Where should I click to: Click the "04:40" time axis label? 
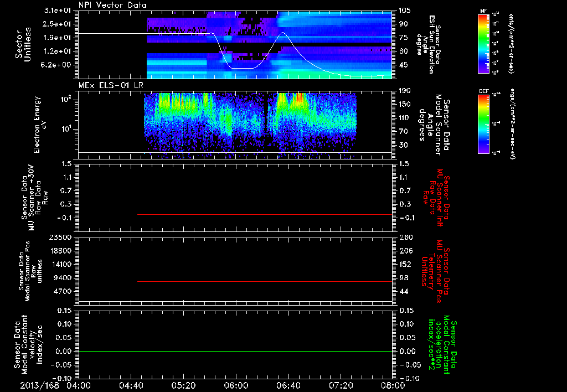pos(131,385)
